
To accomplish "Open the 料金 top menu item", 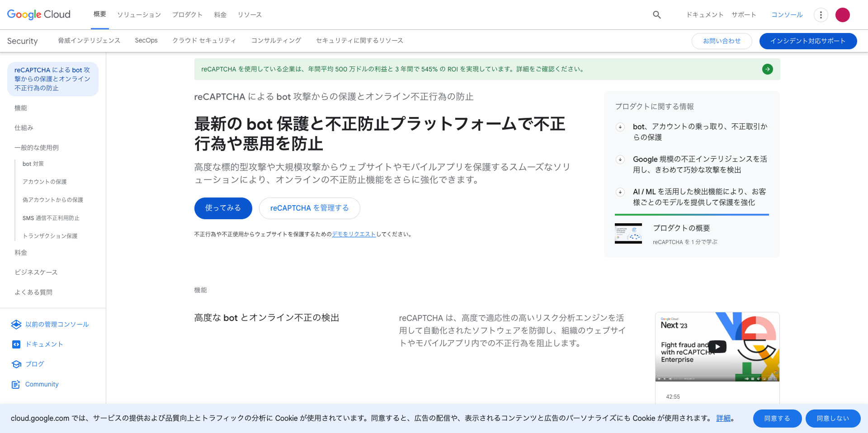I will click(x=220, y=15).
